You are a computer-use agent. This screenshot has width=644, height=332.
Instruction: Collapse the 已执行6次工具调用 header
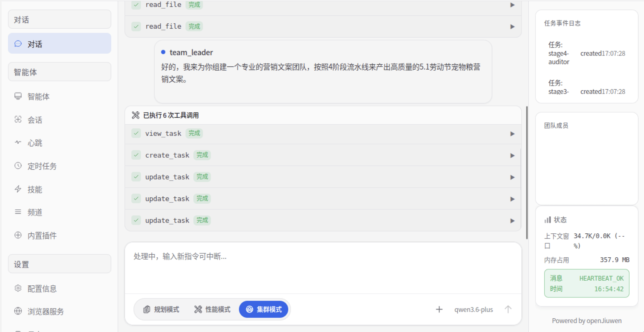323,115
